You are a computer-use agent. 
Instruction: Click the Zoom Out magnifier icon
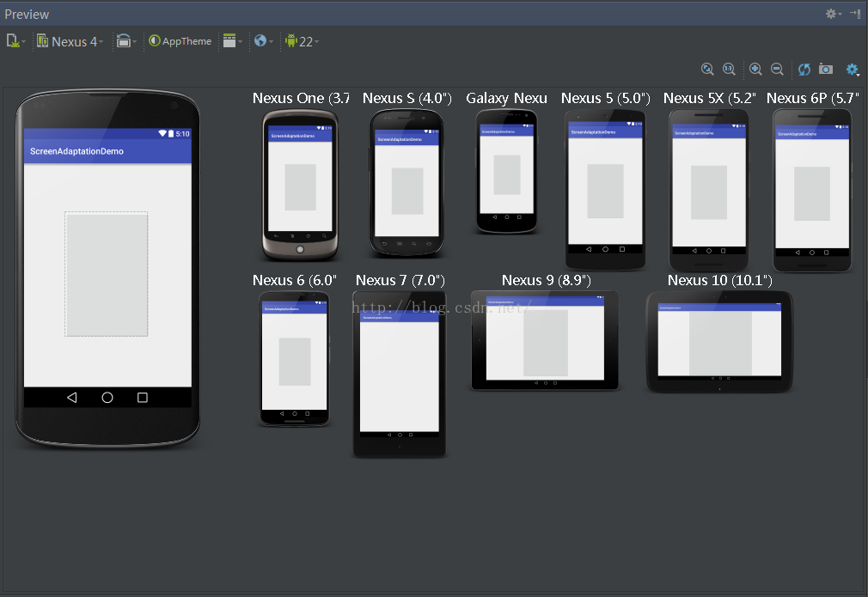[x=777, y=70]
